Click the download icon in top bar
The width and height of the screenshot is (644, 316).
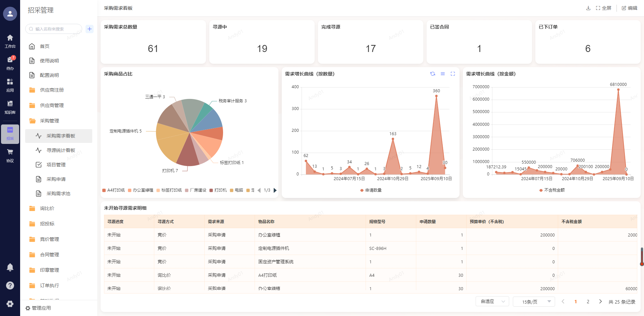click(x=588, y=8)
